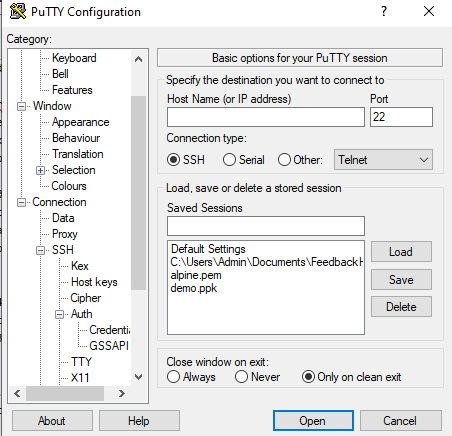Focus the Saved Sessions name field

coord(266,226)
